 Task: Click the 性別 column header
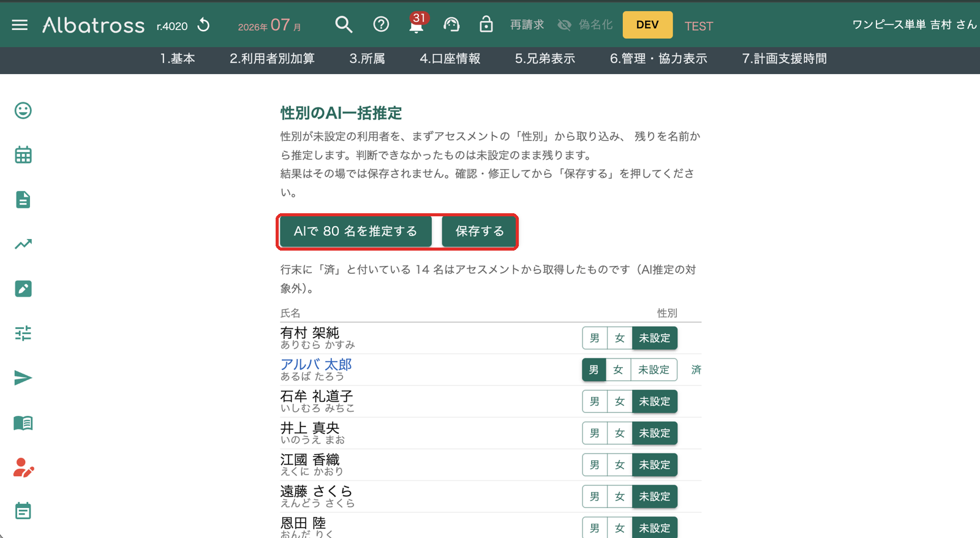point(667,313)
